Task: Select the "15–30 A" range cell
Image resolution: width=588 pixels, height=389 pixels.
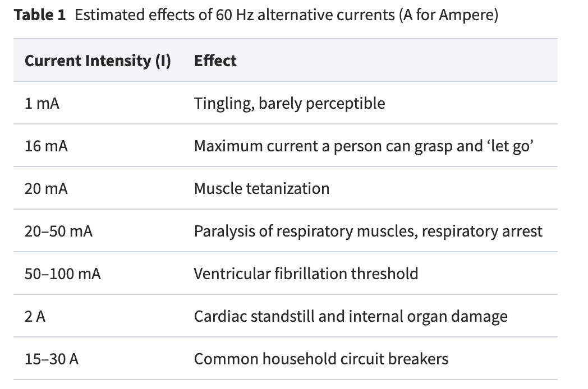Action: [x=52, y=359]
